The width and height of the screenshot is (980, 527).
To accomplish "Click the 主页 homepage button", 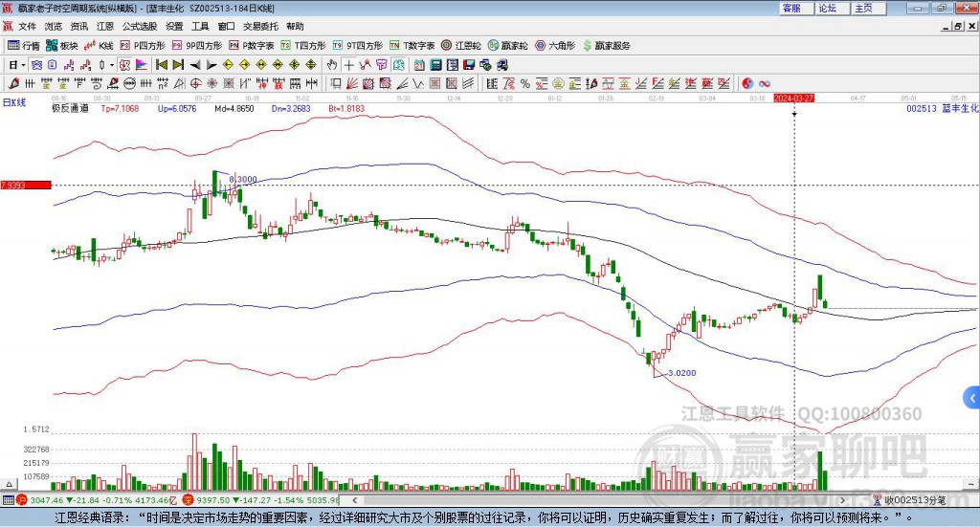I will click(x=868, y=8).
